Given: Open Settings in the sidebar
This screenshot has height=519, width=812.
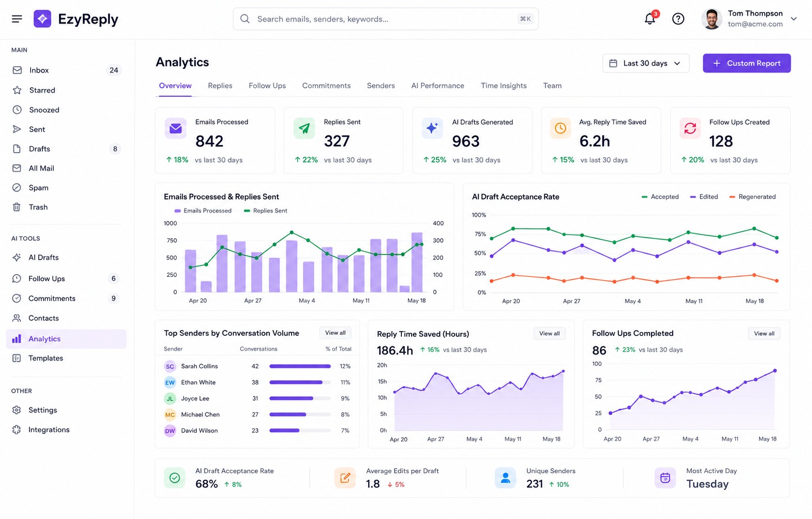Looking at the screenshot, I should click(66, 410).
